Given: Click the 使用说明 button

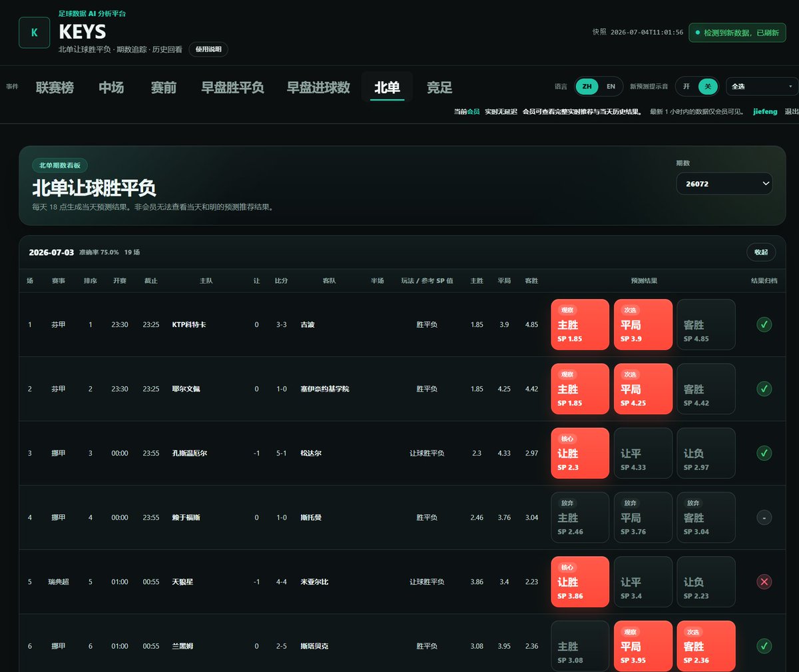Looking at the screenshot, I should [x=208, y=49].
